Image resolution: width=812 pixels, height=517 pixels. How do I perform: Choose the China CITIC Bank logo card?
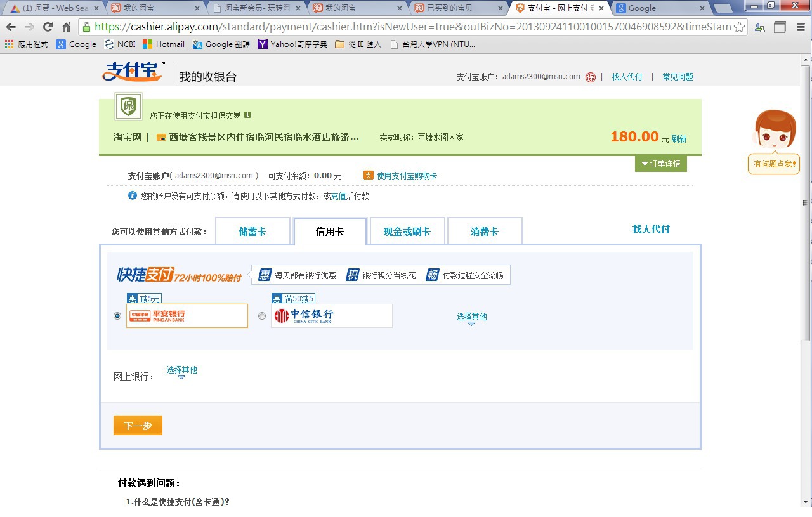pyautogui.click(x=332, y=316)
